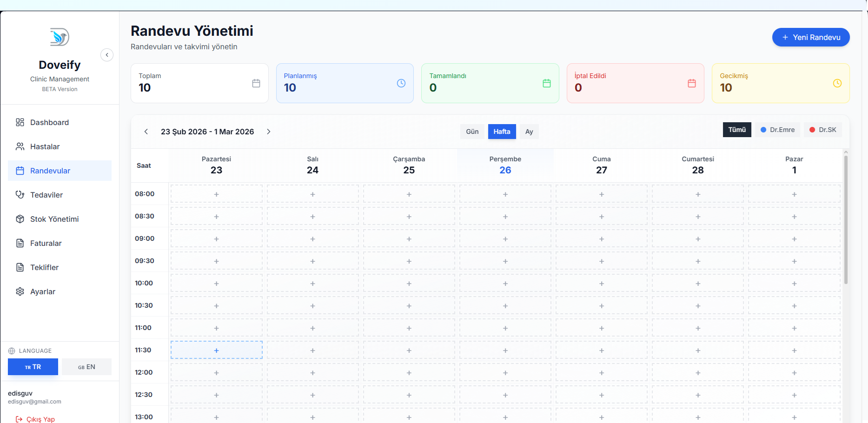Switch calendar to Gün view

[472, 132]
